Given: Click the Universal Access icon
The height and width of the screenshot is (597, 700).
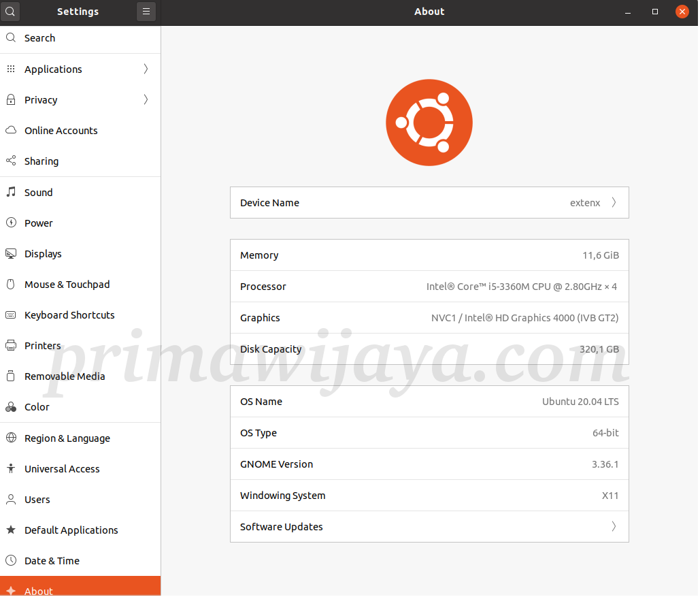Looking at the screenshot, I should pos(10,468).
